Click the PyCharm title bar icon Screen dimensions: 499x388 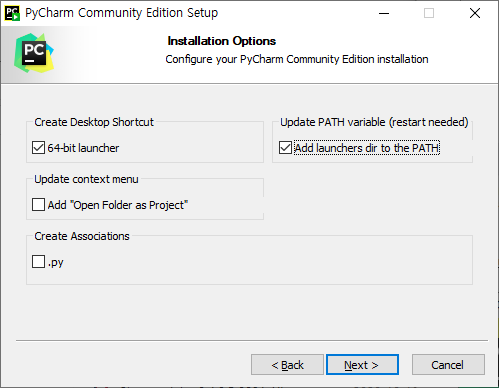tap(12, 13)
